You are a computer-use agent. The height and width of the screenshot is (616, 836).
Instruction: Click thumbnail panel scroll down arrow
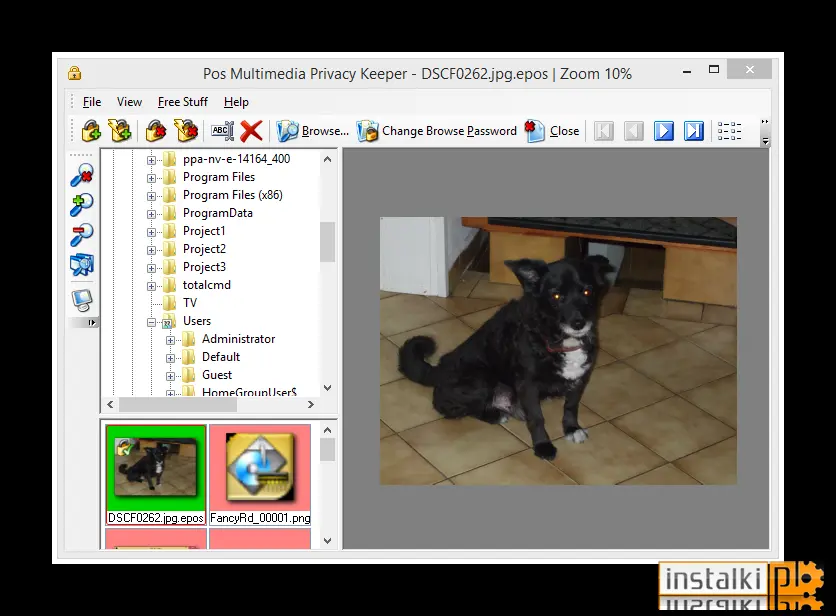tap(327, 541)
